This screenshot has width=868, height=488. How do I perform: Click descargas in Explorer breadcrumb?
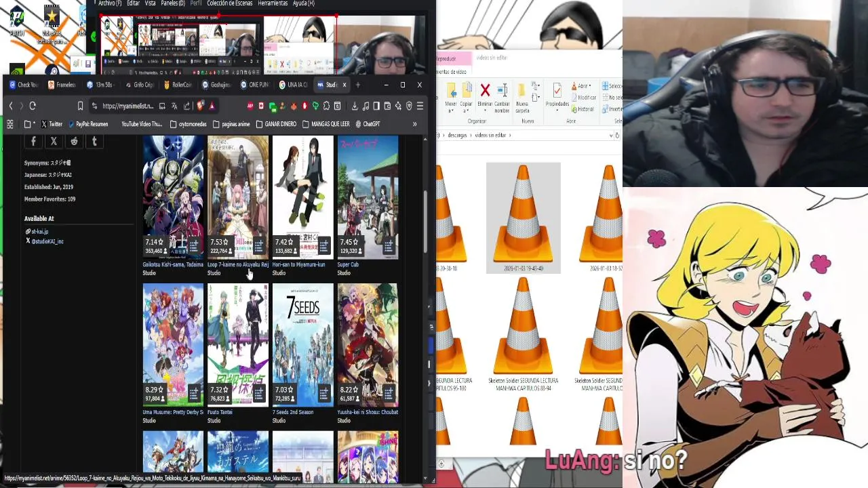[x=457, y=136]
